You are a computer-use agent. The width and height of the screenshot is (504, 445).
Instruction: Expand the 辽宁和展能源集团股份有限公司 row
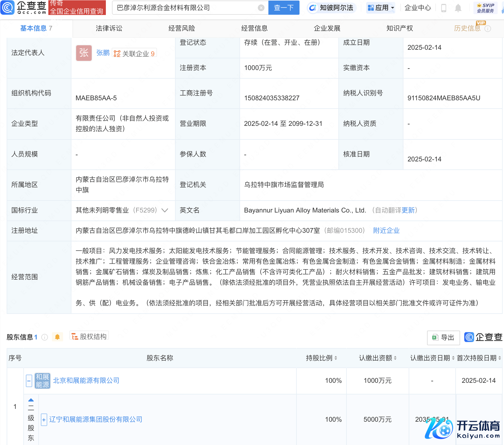[44, 419]
